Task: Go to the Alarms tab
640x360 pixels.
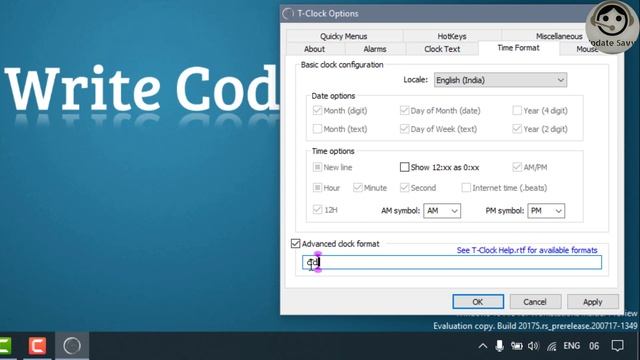Action: point(375,49)
